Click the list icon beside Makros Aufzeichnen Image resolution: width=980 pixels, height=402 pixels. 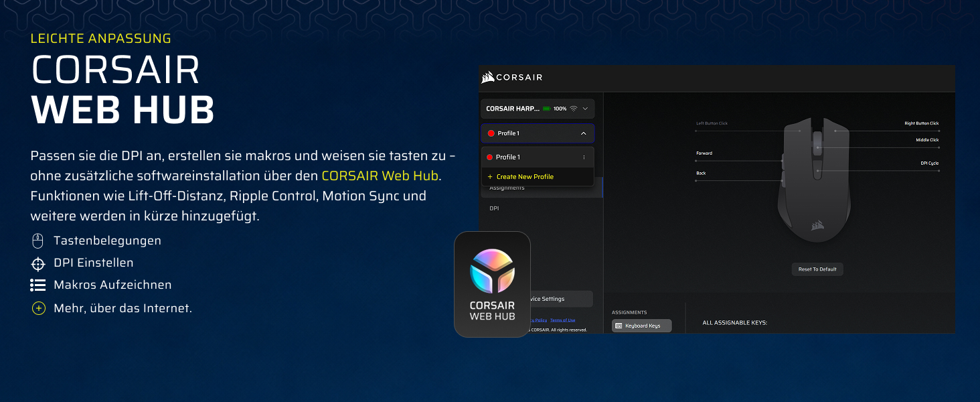point(38,285)
